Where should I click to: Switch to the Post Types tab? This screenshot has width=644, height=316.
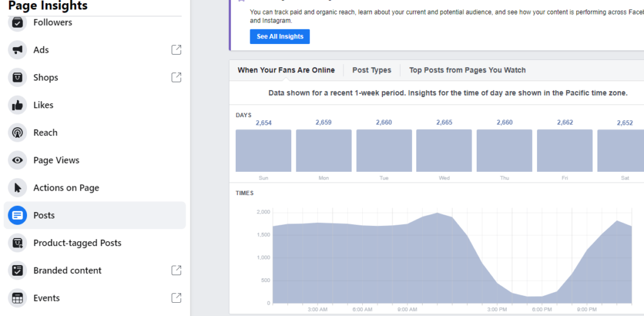point(371,70)
